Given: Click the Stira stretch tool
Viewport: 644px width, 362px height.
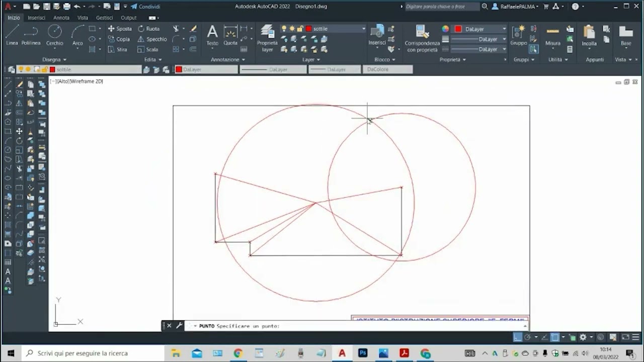Looking at the screenshot, I should point(118,49).
